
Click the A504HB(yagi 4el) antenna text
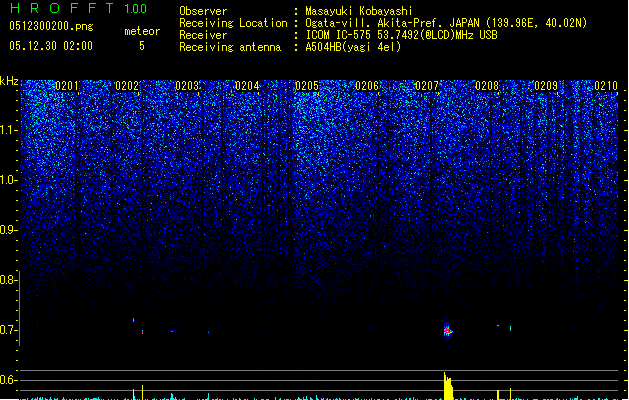point(353,47)
